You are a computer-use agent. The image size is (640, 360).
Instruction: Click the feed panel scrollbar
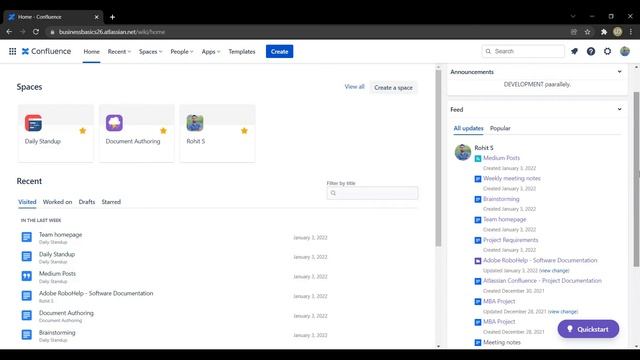tap(636, 179)
